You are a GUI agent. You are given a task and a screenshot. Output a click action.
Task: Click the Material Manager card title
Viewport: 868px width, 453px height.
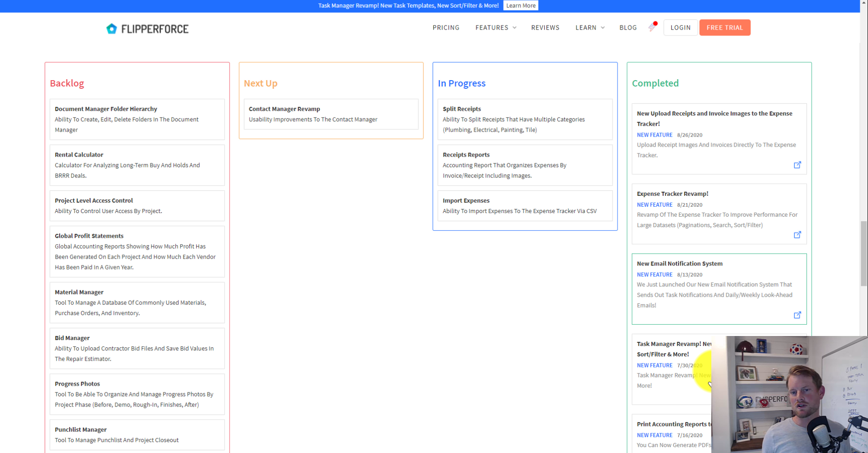coord(79,292)
